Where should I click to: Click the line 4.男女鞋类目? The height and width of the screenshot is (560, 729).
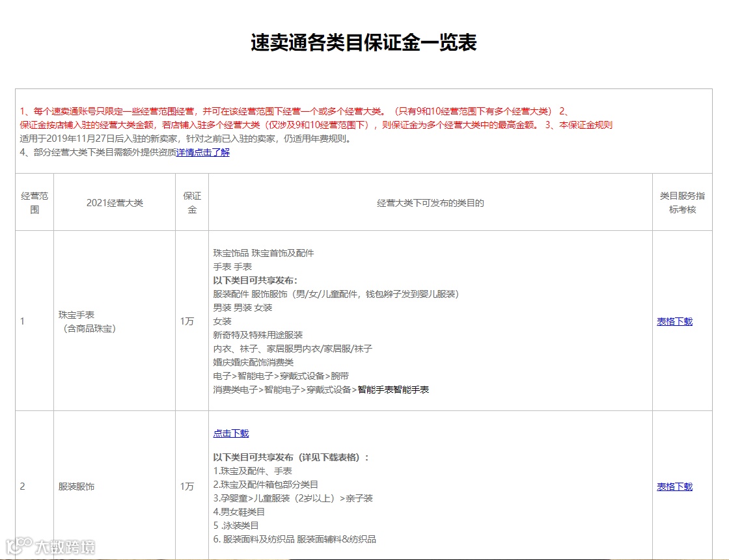[239, 512]
